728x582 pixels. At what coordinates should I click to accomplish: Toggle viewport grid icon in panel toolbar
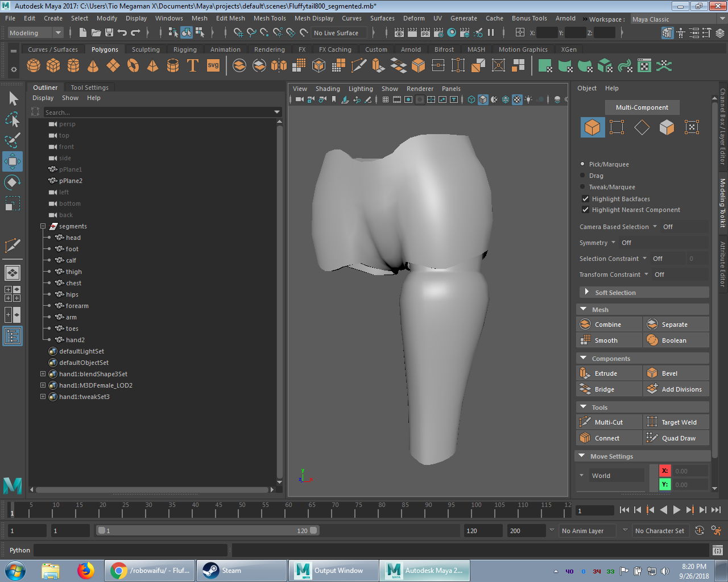coord(386,99)
